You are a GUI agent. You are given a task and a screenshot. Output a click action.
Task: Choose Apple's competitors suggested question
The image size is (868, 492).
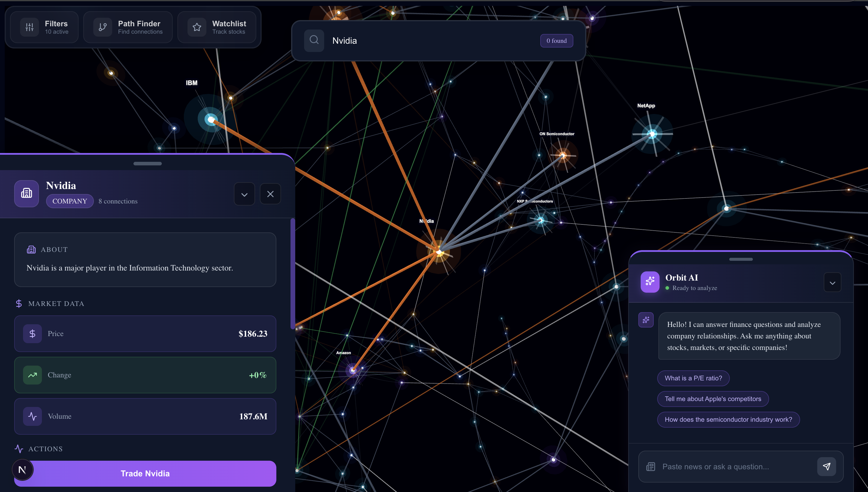[713, 399]
